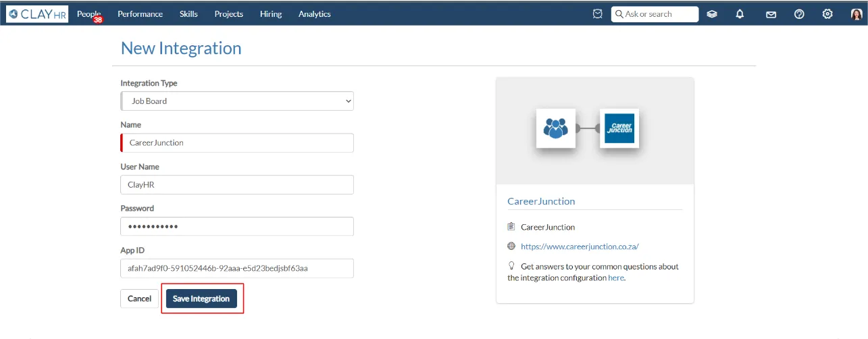Open the Hiring menu
This screenshot has height=339, width=868.
(x=270, y=14)
